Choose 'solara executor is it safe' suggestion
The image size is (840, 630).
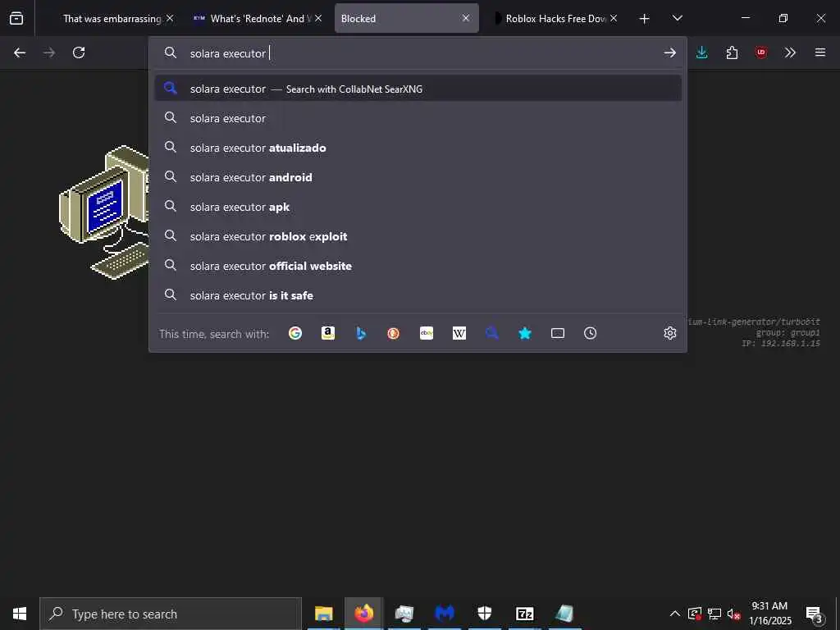(418, 295)
